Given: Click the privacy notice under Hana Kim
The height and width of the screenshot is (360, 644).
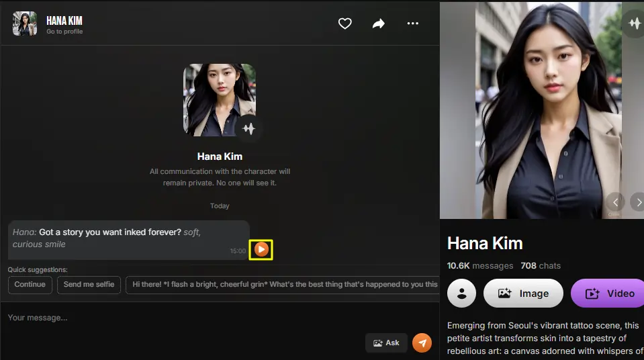Looking at the screenshot, I should point(220,177).
